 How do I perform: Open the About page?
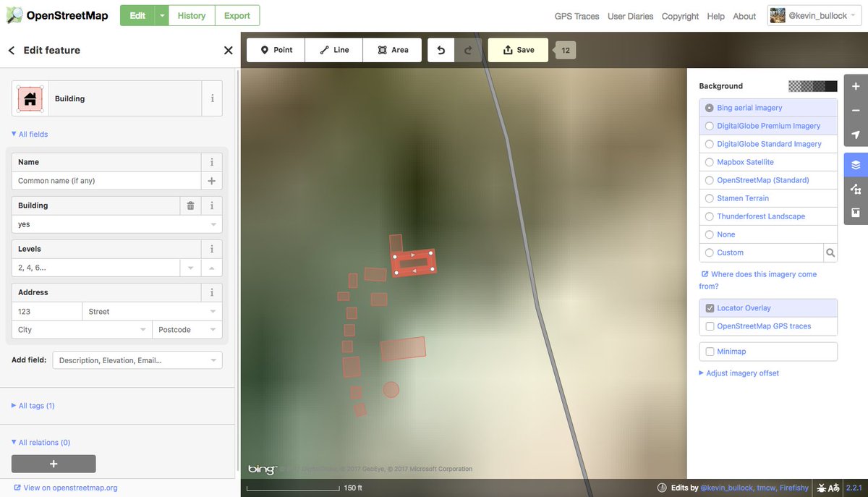click(x=744, y=16)
